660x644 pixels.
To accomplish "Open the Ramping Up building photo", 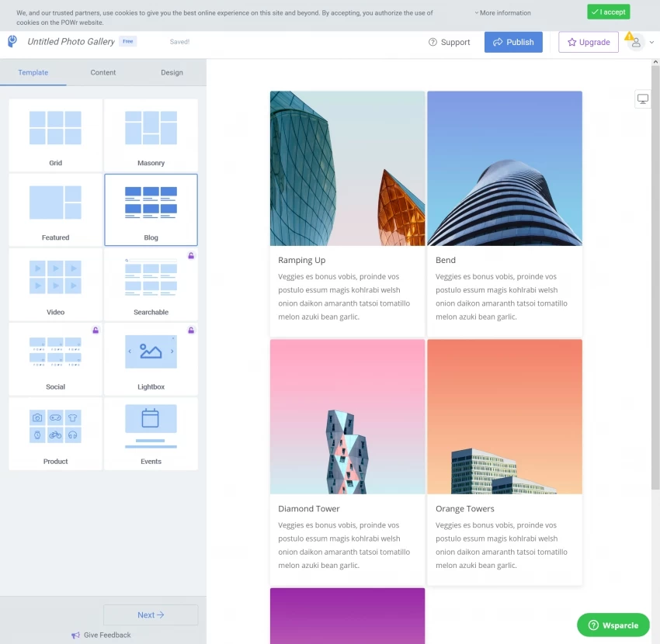I will 347,168.
